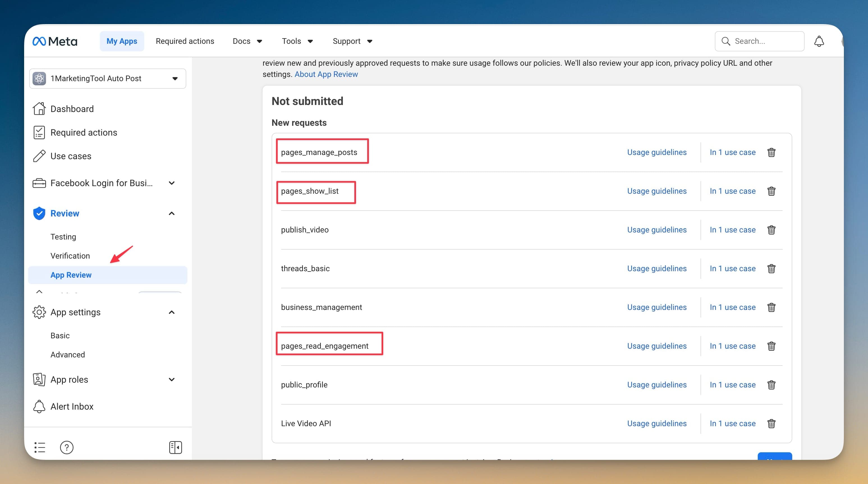The image size is (868, 484).
Task: Click the Use cases pencil icon
Action: point(39,156)
